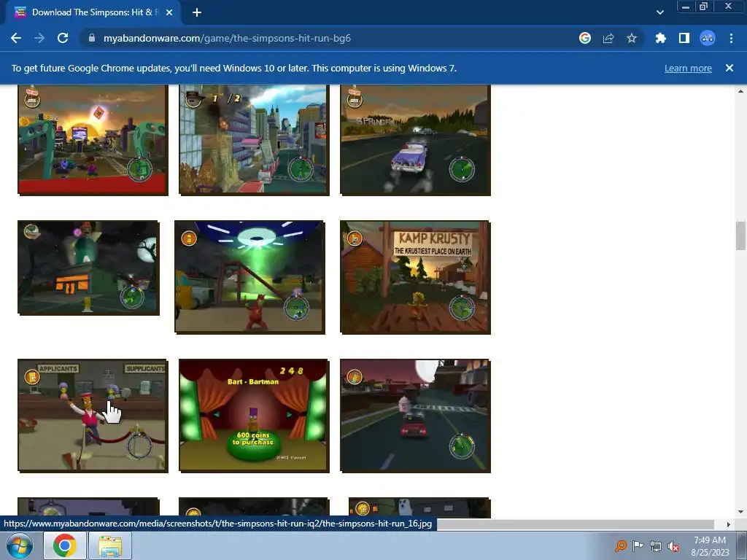Screen dimensions: 747x560
Task: Open a new browser tab
Action: click(197, 12)
